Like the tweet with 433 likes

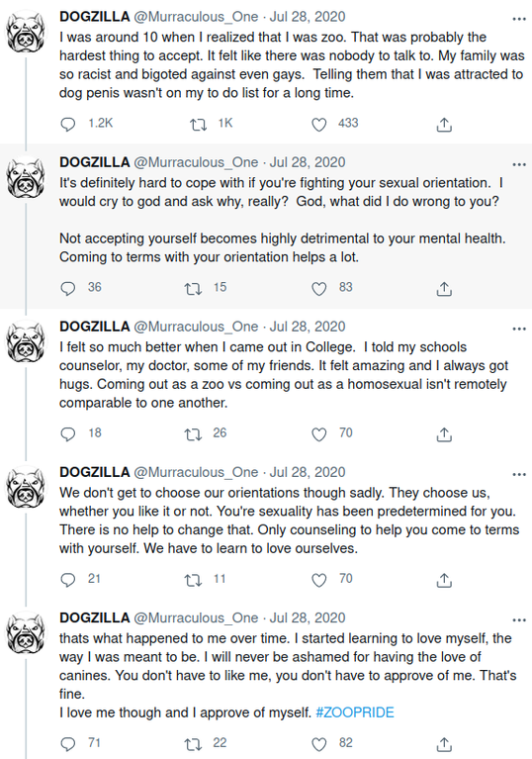tap(318, 125)
